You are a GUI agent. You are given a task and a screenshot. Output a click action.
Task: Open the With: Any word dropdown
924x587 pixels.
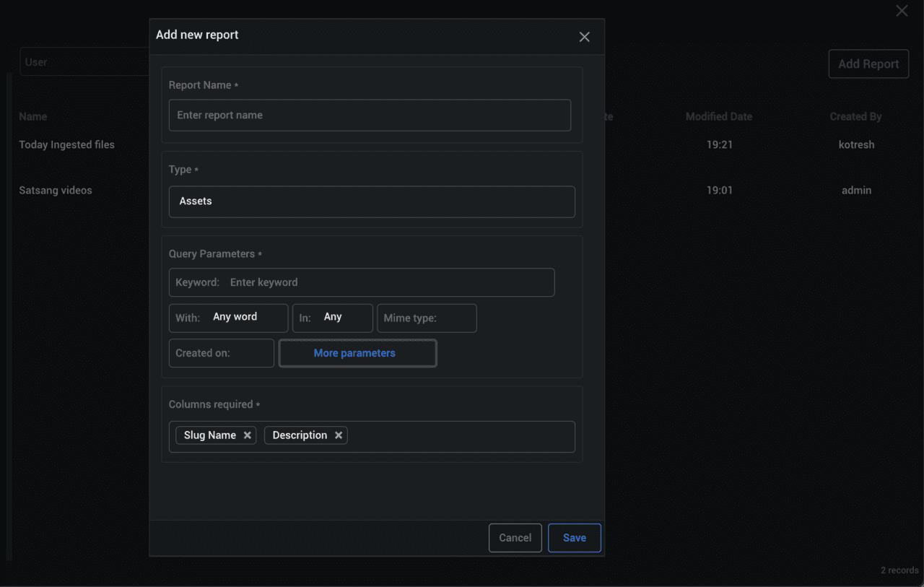click(x=228, y=318)
